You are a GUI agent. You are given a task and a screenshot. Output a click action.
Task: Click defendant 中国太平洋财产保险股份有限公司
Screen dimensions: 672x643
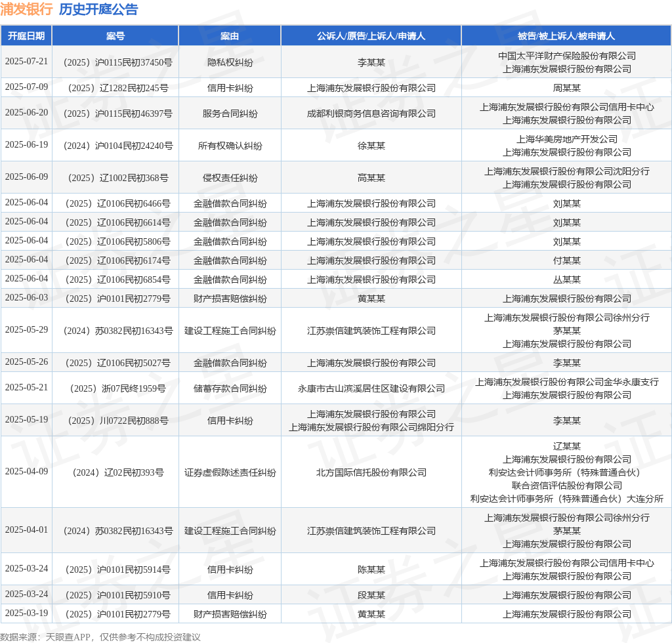(x=567, y=56)
